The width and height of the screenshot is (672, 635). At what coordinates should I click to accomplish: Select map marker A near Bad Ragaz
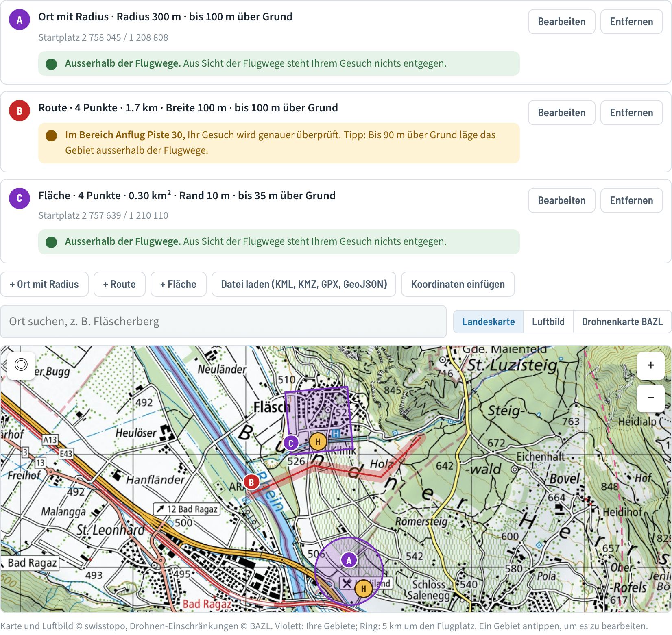[349, 560]
